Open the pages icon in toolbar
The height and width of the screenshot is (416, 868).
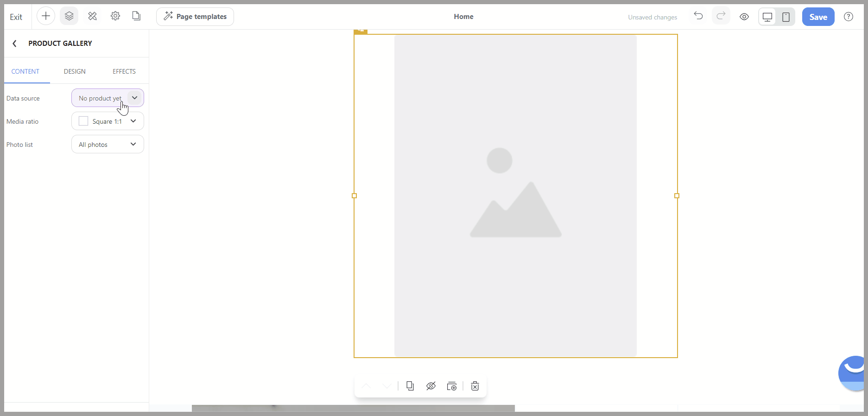pyautogui.click(x=136, y=16)
